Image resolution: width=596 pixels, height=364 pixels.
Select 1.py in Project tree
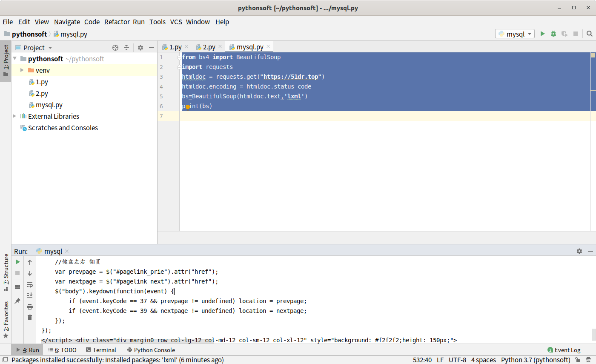[38, 82]
